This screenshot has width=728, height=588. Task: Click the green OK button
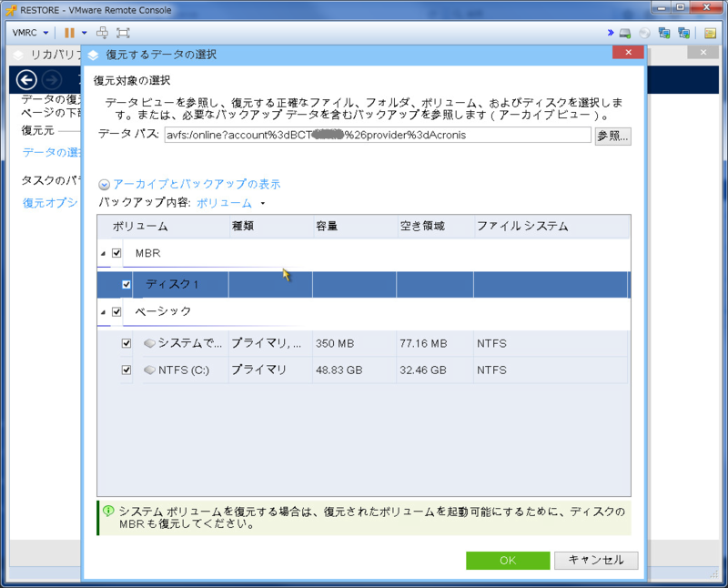pyautogui.click(x=508, y=560)
